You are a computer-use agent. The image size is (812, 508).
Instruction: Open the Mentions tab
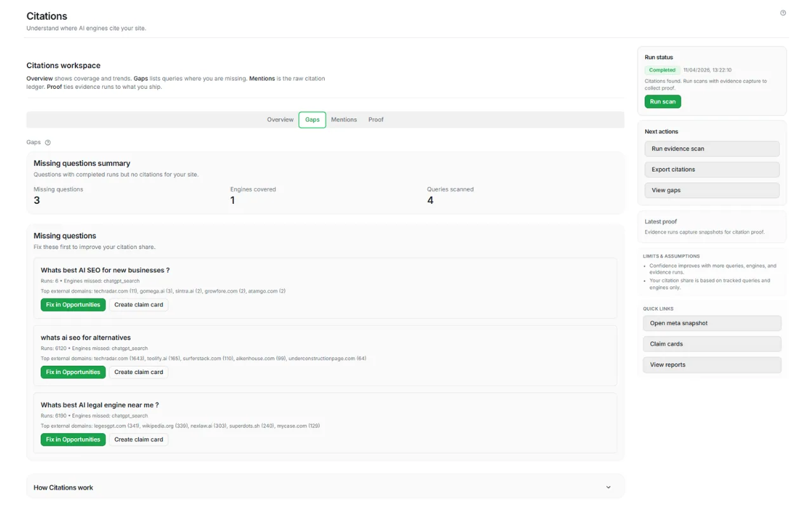[344, 120]
